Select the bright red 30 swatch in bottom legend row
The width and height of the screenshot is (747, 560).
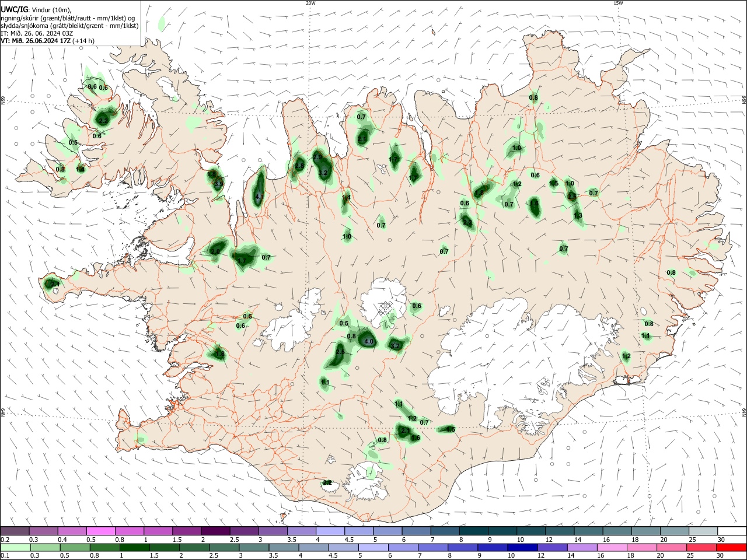coord(731,547)
